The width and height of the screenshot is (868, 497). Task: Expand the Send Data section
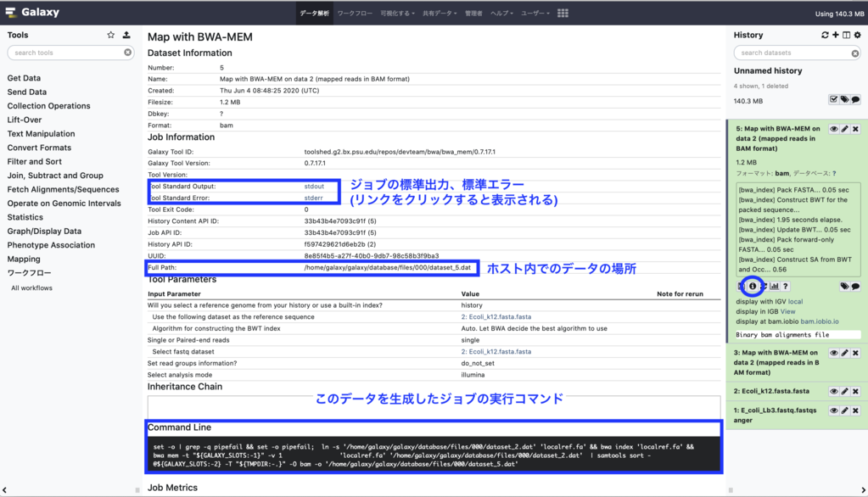(26, 92)
